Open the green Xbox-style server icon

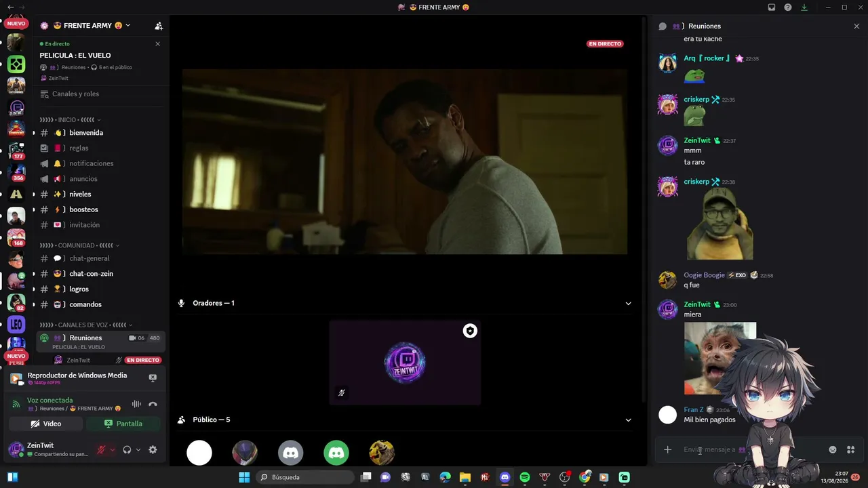pyautogui.click(x=16, y=64)
